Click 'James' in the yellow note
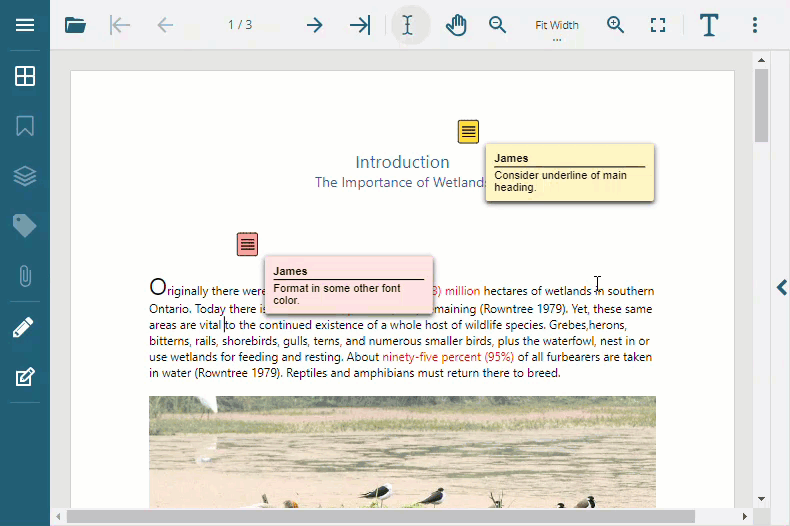This screenshot has width=790, height=526. [x=511, y=158]
